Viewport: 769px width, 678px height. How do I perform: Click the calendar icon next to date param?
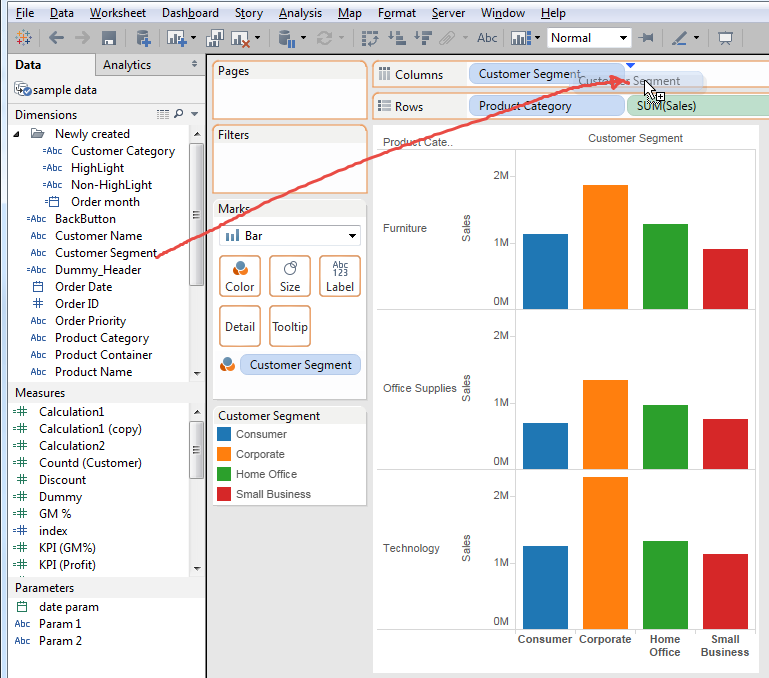(22, 607)
